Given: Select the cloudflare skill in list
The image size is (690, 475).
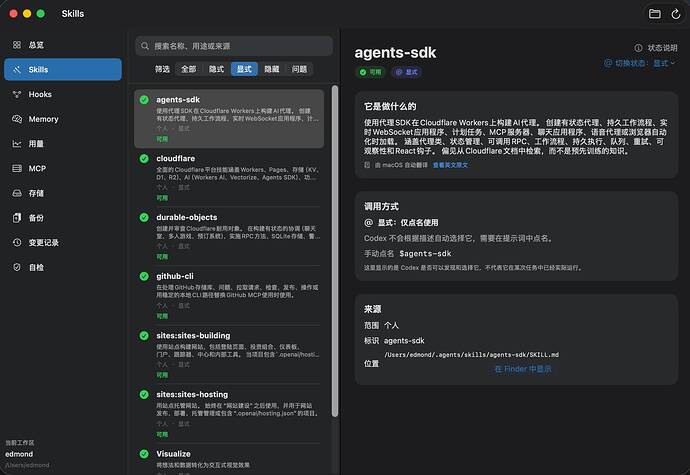Looking at the screenshot, I should (229, 177).
